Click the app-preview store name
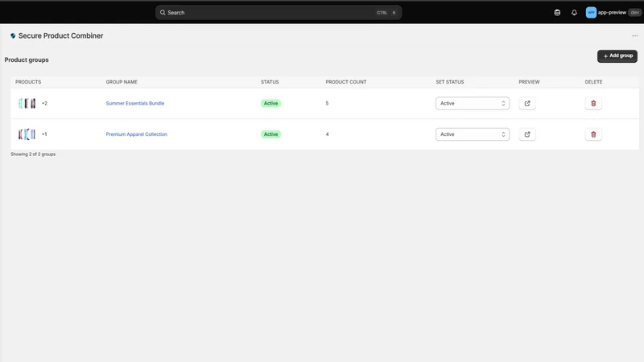This screenshot has width=644, height=362. [x=612, y=13]
